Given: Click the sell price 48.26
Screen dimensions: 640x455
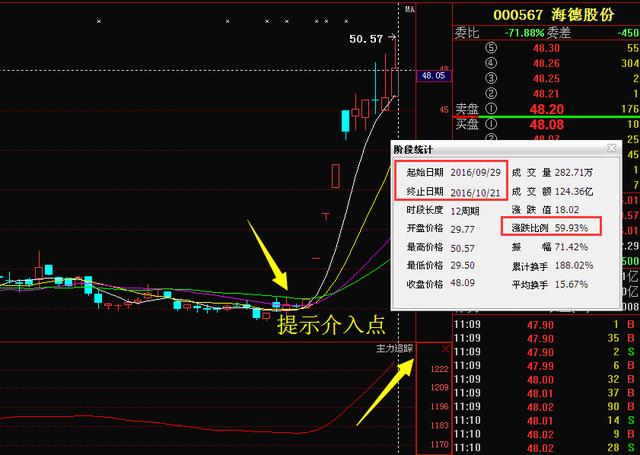Looking at the screenshot, I should (546, 63).
